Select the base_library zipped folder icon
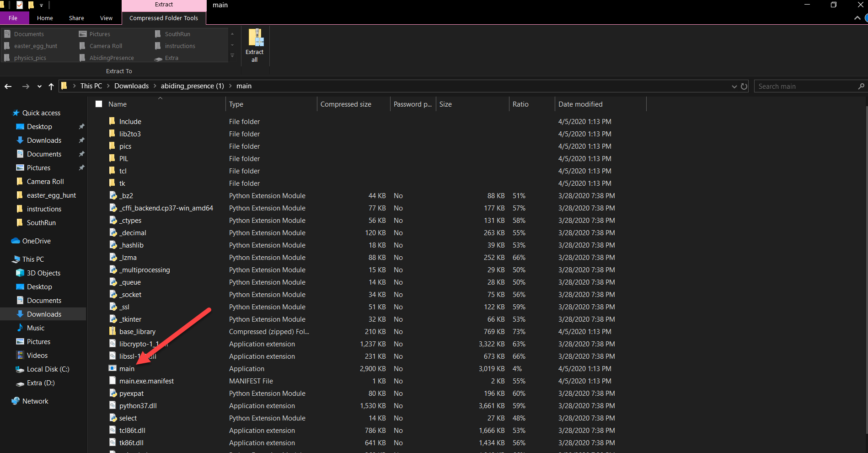Screen dimensions: 868x453 click(113, 331)
